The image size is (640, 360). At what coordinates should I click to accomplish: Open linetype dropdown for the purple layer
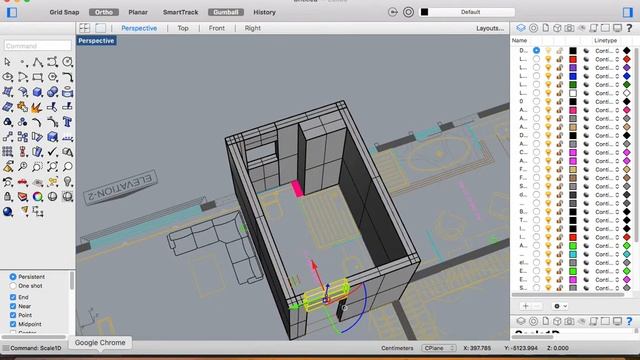click(x=607, y=68)
